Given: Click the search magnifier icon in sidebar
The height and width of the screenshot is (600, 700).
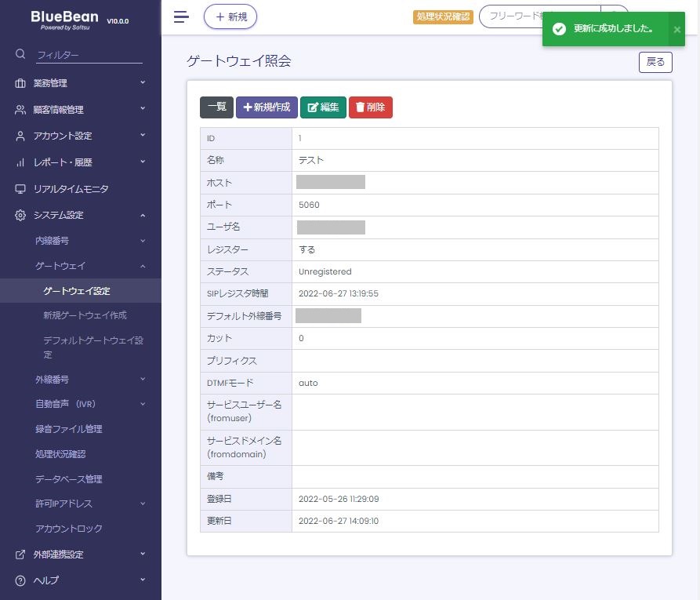Looking at the screenshot, I should point(20,54).
